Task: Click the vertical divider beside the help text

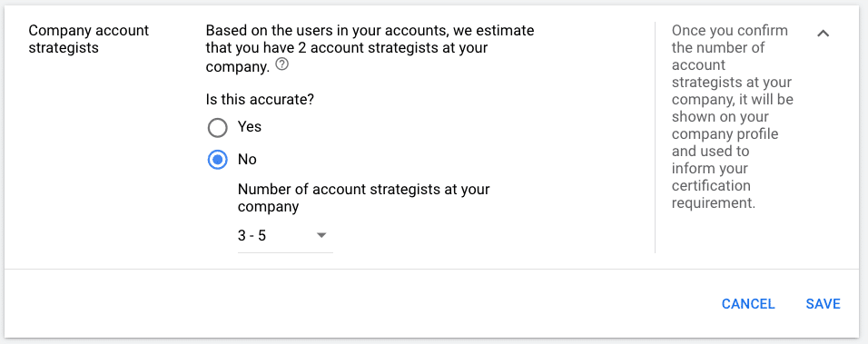Action: (x=655, y=137)
